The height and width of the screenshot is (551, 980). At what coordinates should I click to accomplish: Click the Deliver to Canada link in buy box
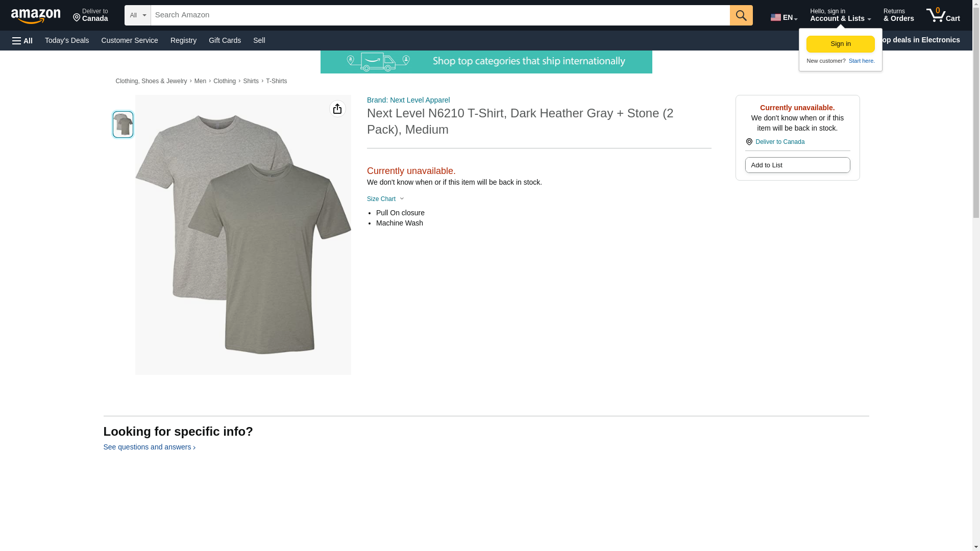coord(779,142)
